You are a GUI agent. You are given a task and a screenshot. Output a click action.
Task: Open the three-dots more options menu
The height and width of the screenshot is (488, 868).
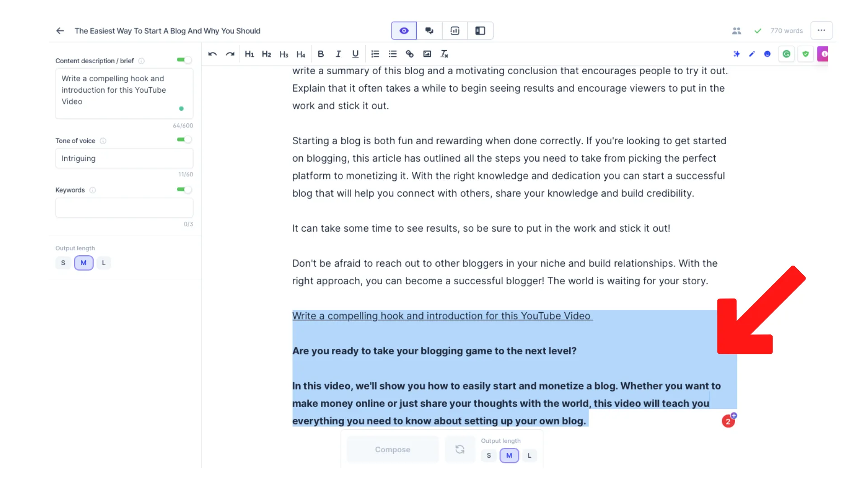821,31
